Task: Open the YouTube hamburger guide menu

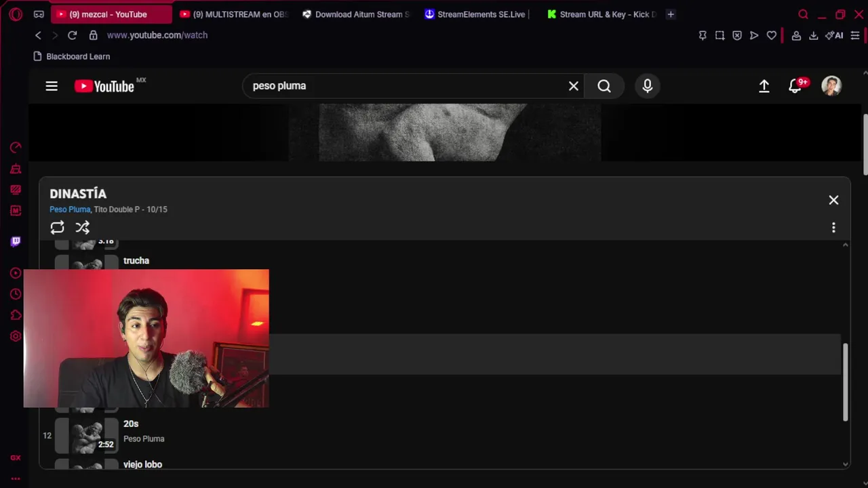Action: (52, 86)
